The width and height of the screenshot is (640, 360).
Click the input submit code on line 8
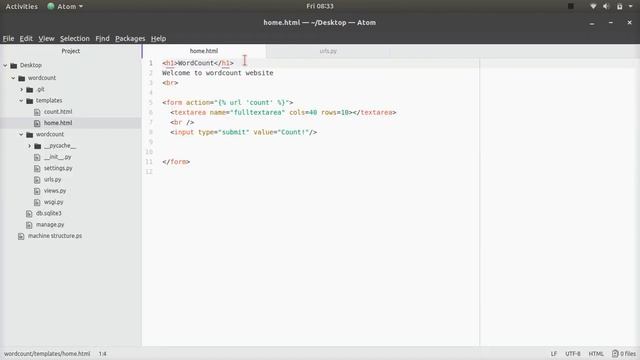[244, 132]
